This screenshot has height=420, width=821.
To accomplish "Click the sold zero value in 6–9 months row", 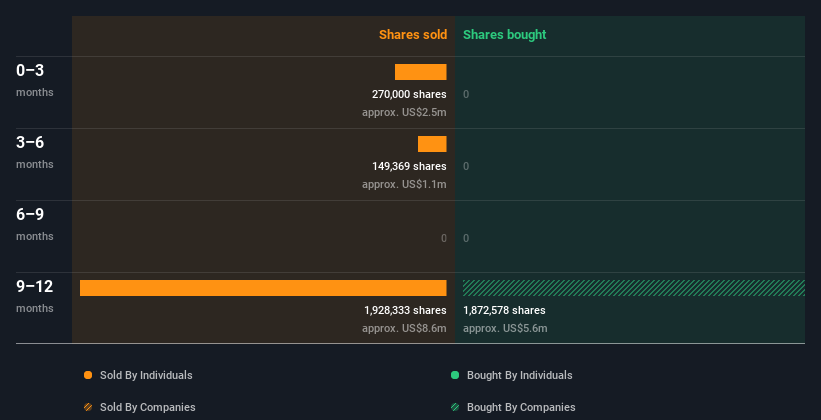I will [x=444, y=238].
